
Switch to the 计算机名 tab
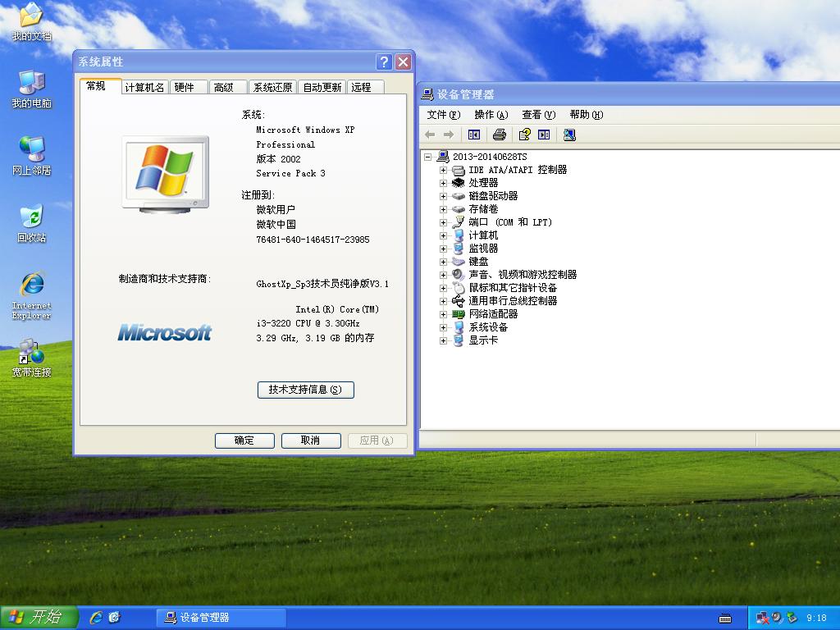[144, 87]
